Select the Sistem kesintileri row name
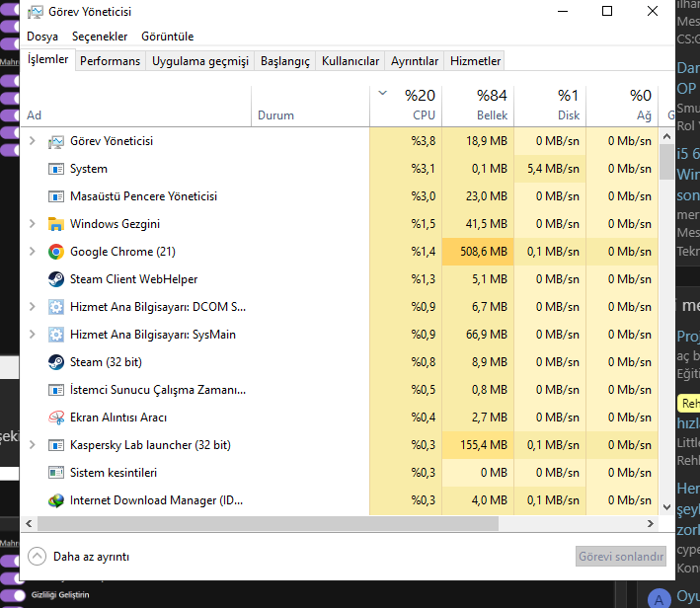The width and height of the screenshot is (700, 608). [114, 473]
